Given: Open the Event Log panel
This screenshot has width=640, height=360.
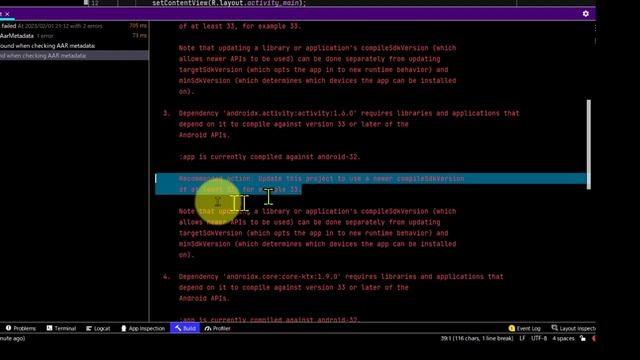Looking at the screenshot, I should [x=524, y=328].
